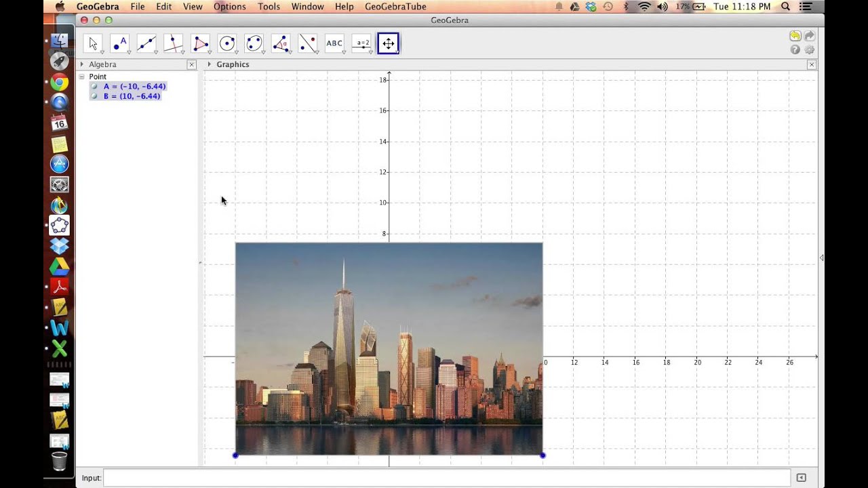Click the clock showing Tue 11:18 PM

[x=742, y=6]
